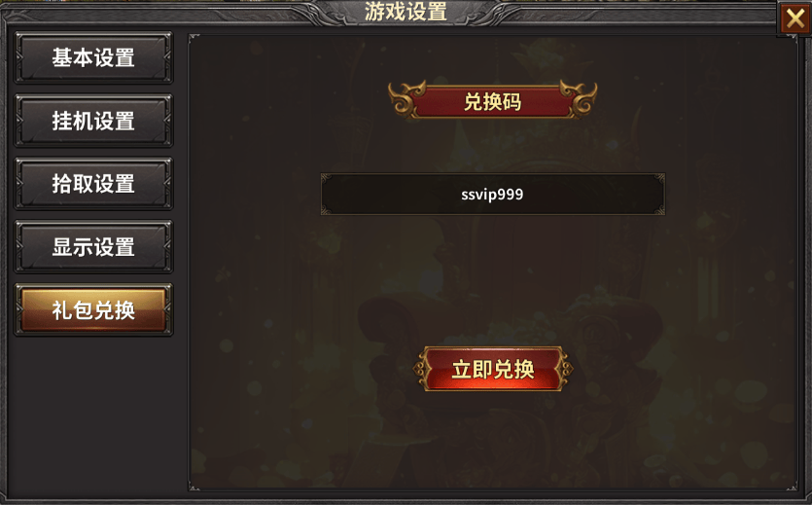Click the bottom-left corner ornament of content panel
Image resolution: width=812 pixels, height=505 pixels.
click(x=194, y=486)
